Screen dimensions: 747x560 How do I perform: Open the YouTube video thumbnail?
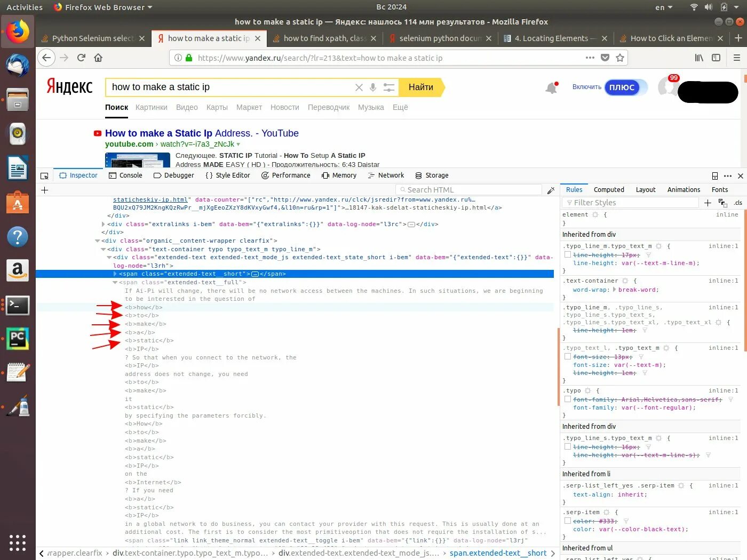[138, 160]
